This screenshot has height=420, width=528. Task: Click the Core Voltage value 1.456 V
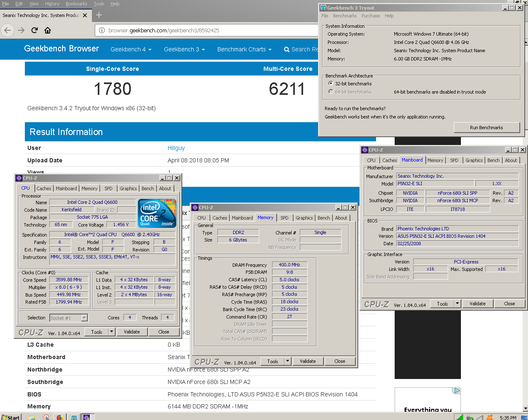click(x=121, y=224)
